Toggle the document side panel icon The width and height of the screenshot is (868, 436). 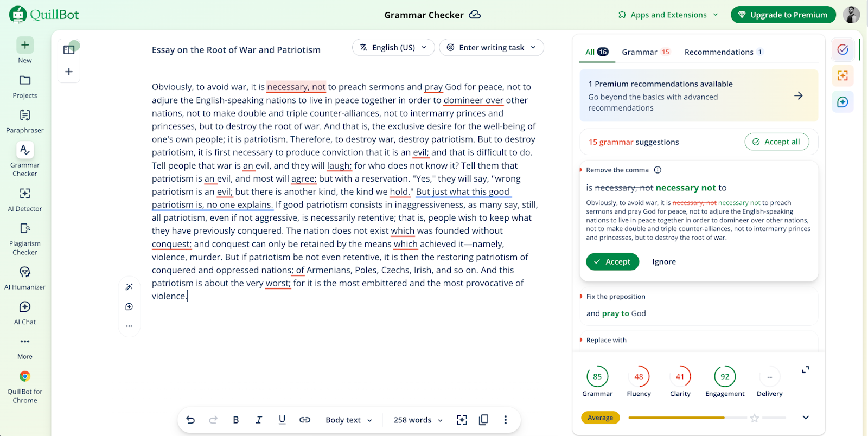69,50
